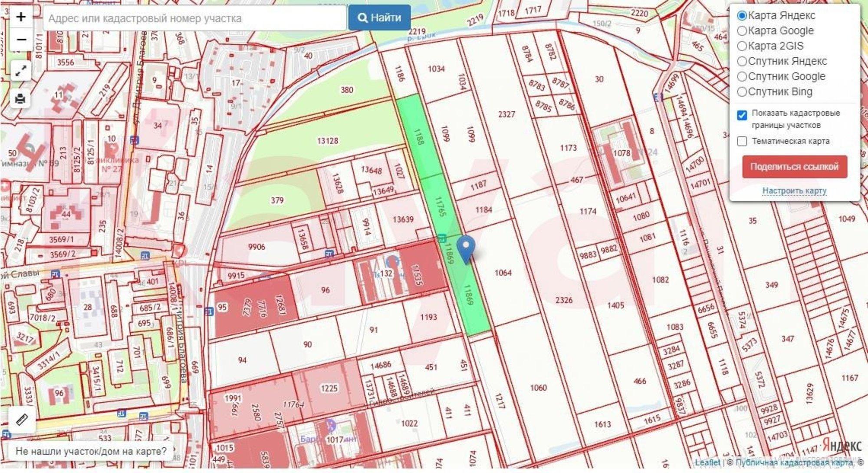
Task: Click Поделиться ссылкой button
Action: pyautogui.click(x=794, y=167)
